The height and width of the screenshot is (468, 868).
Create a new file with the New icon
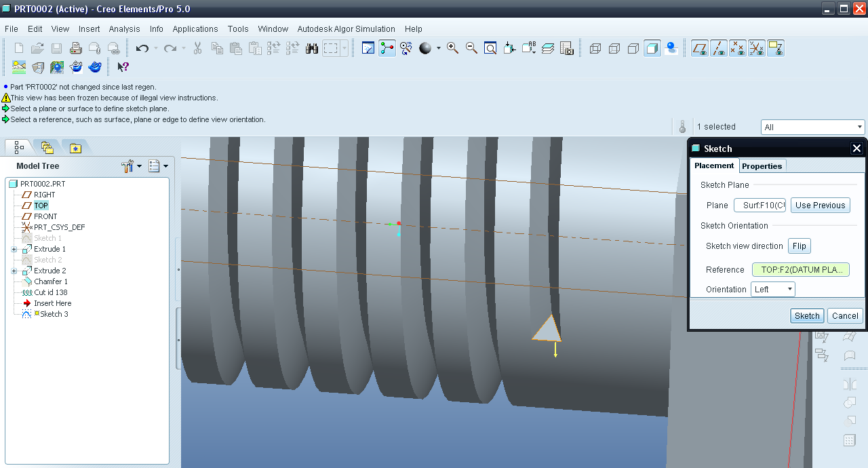point(19,48)
